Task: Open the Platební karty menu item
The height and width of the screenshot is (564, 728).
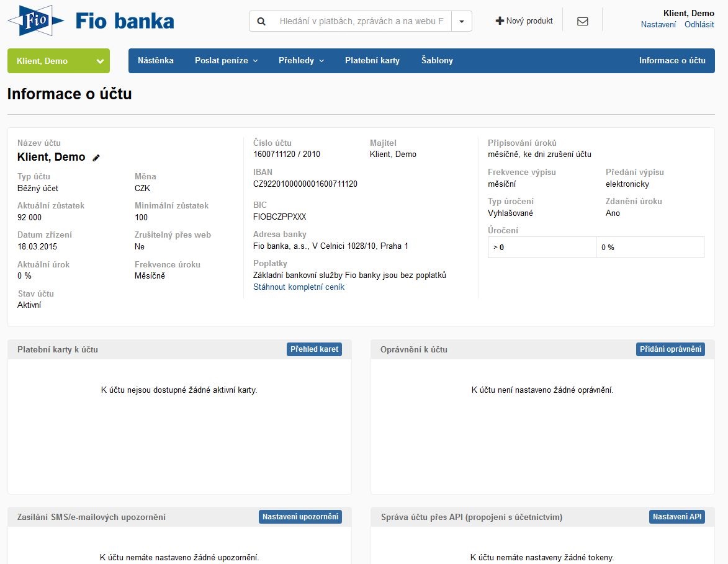Action: point(372,60)
